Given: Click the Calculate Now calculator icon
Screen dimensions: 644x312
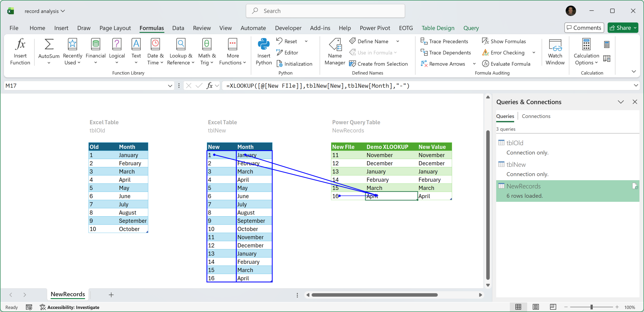Looking at the screenshot, I should click(607, 45).
